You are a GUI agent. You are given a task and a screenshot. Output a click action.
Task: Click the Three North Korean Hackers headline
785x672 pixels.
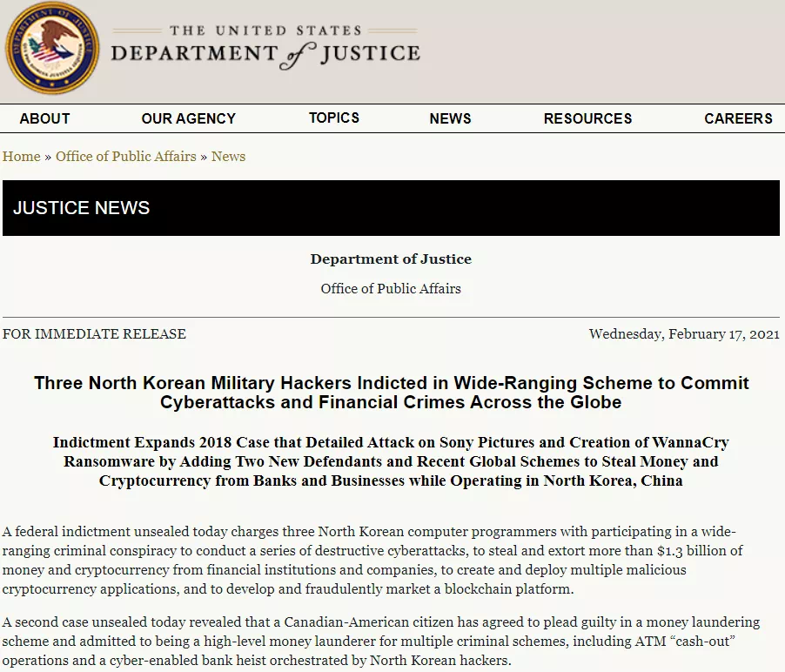[x=391, y=393]
